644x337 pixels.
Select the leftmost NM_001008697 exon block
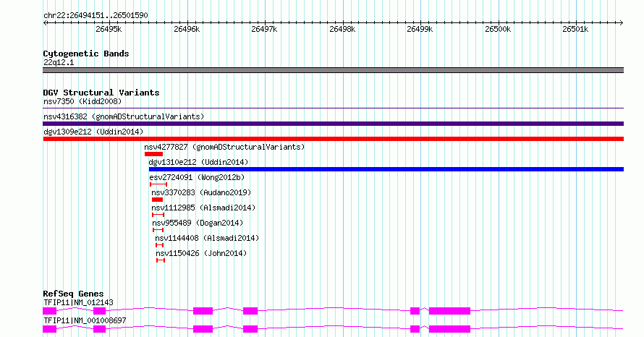pos(50,329)
